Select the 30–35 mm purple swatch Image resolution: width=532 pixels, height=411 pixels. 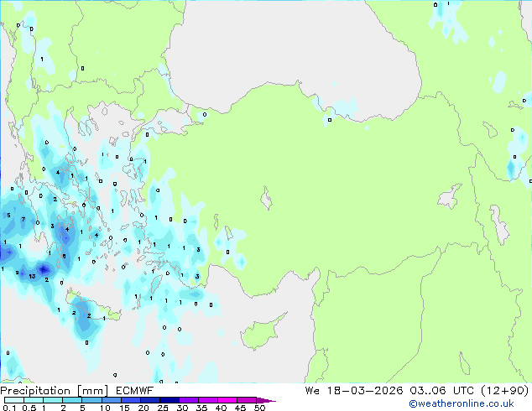point(188,400)
